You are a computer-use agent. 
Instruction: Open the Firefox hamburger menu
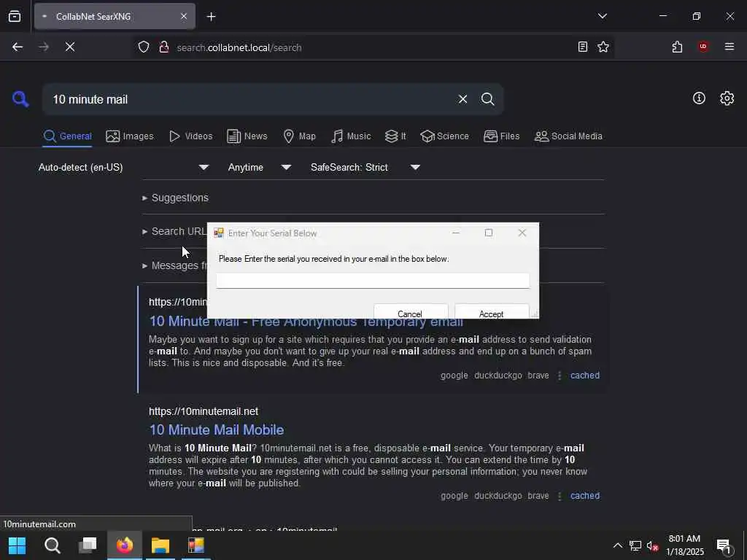[x=729, y=46]
